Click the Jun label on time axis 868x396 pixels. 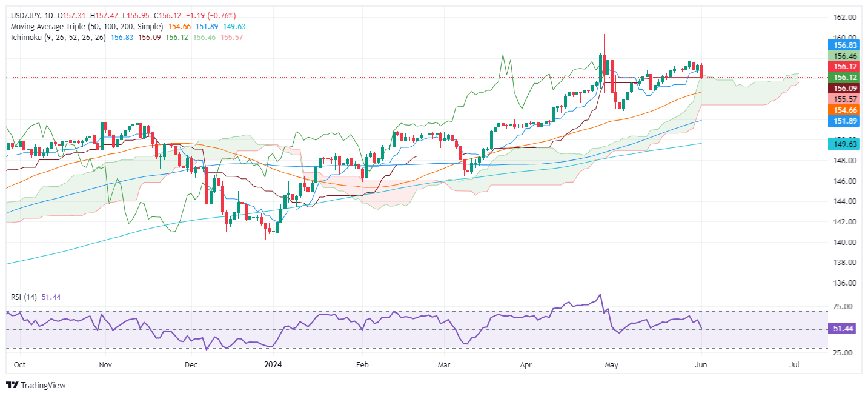(x=702, y=365)
